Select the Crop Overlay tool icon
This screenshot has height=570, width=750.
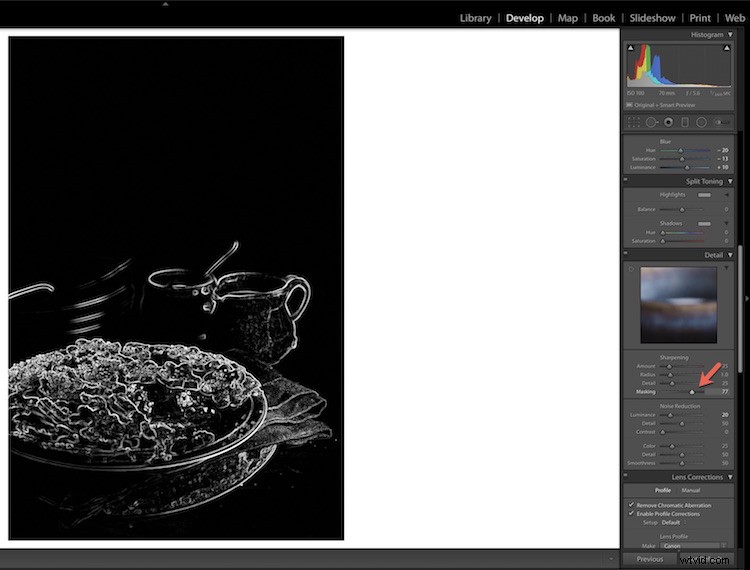[634, 122]
